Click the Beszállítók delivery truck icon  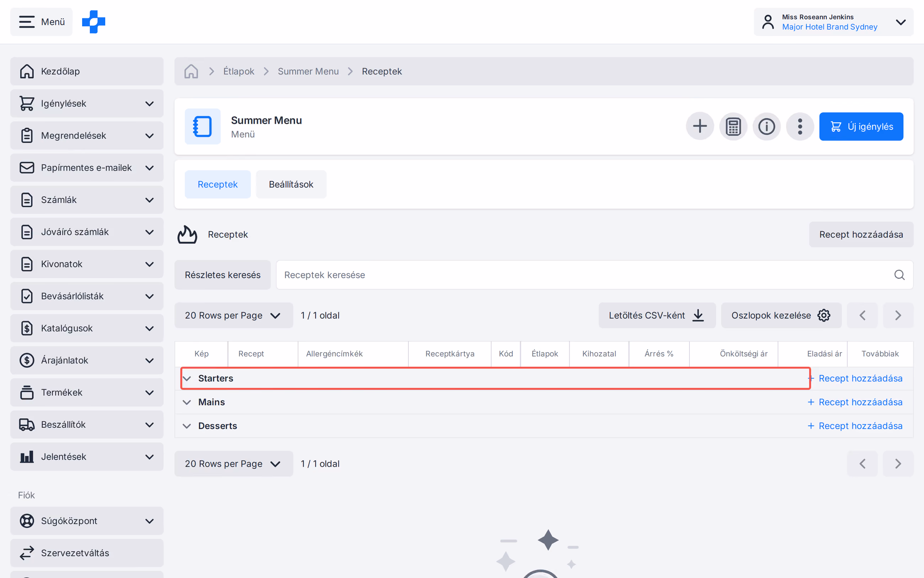tap(27, 424)
